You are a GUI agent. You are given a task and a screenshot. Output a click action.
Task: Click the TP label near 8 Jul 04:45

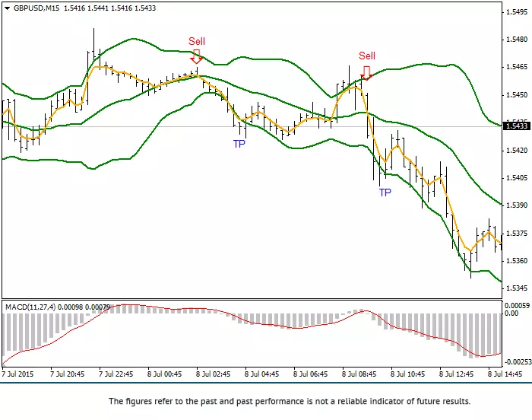pyautogui.click(x=239, y=144)
